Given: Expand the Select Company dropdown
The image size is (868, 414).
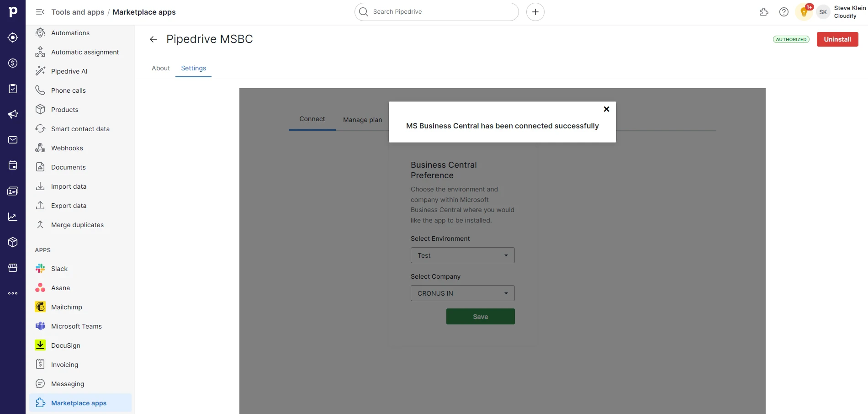Looking at the screenshot, I should [463, 293].
